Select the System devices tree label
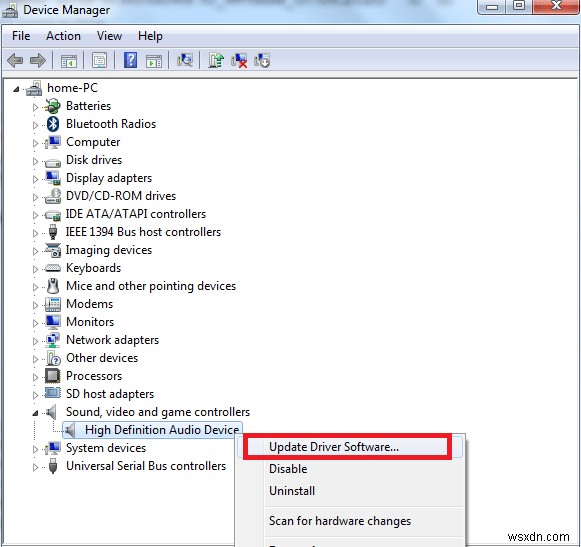 pos(106,448)
